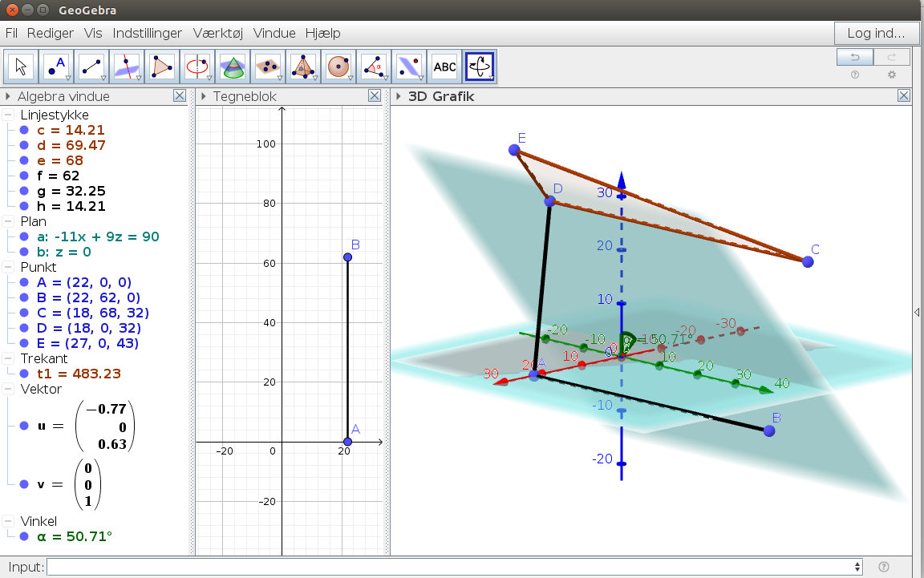The width and height of the screenshot is (924, 578).
Task: Select point B in Tegneblok view
Action: tap(347, 257)
